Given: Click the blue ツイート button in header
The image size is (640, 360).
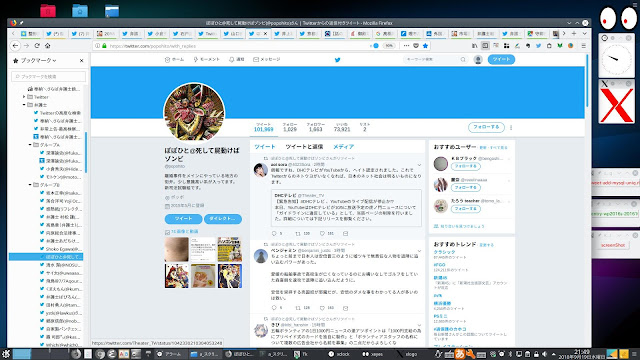Looking at the screenshot, I should coord(501,60).
